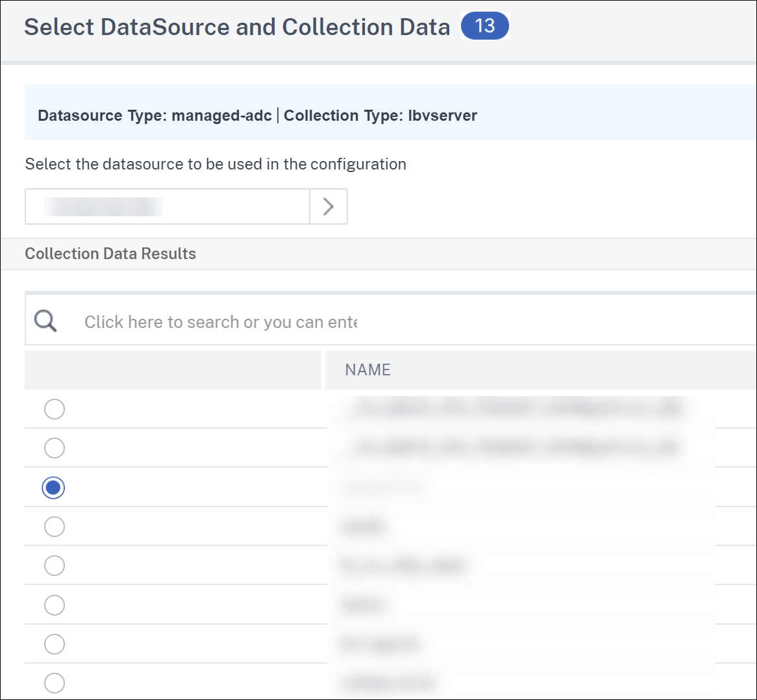
Task: Click "Select the datasource to be used" label
Action: pos(216,164)
